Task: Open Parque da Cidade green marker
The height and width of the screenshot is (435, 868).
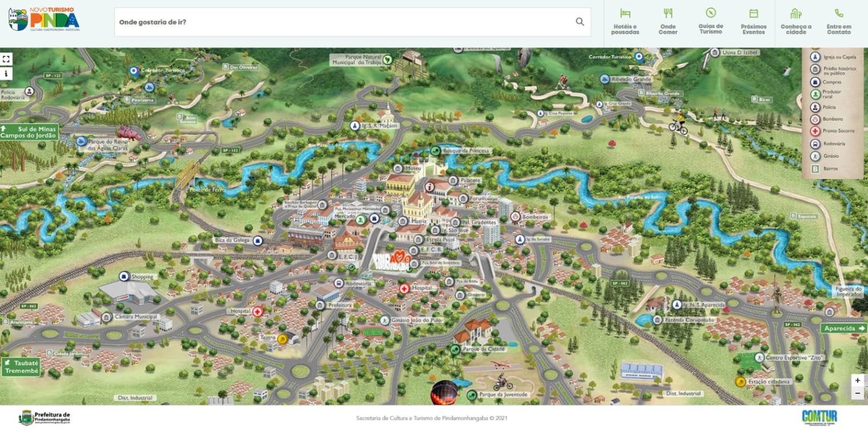Action: pos(455,349)
